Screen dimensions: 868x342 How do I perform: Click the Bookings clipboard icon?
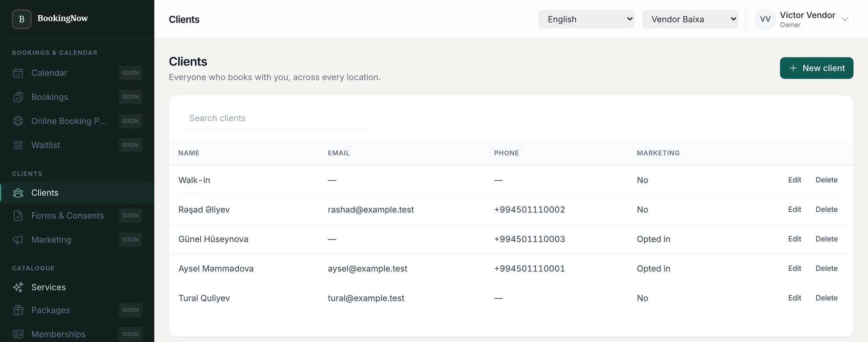[18, 97]
